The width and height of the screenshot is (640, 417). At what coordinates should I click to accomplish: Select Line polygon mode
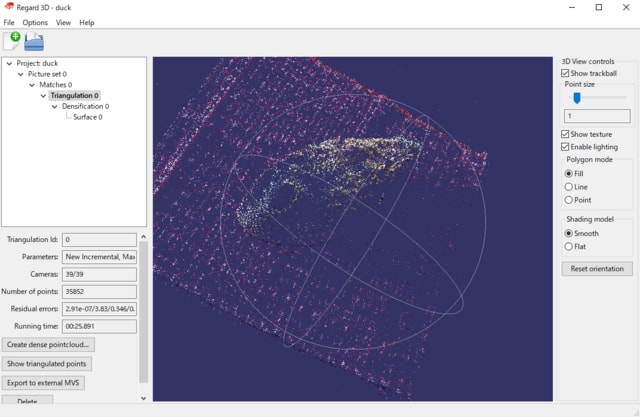click(x=569, y=186)
